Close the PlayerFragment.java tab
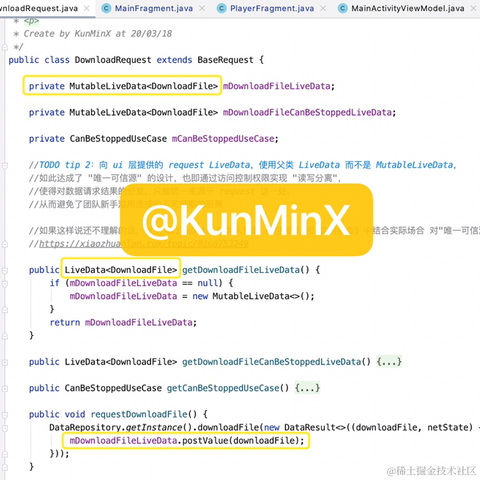This screenshot has width=480, height=480. click(x=323, y=8)
